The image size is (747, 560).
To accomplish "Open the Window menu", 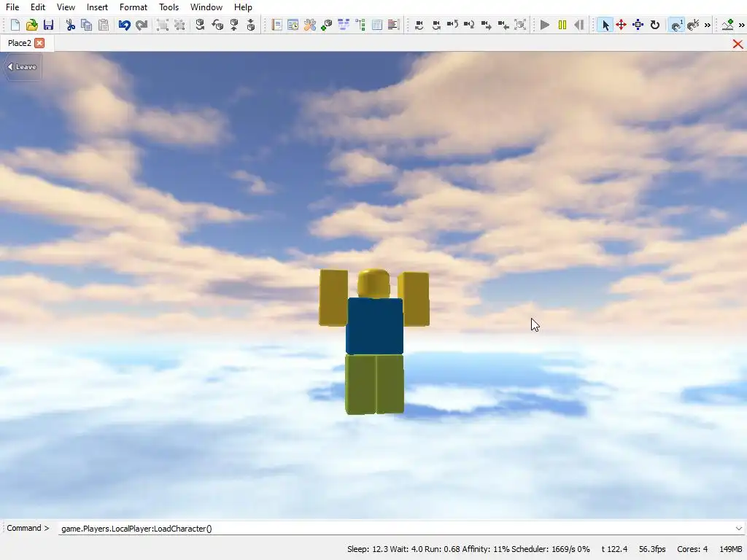I will coord(206,7).
